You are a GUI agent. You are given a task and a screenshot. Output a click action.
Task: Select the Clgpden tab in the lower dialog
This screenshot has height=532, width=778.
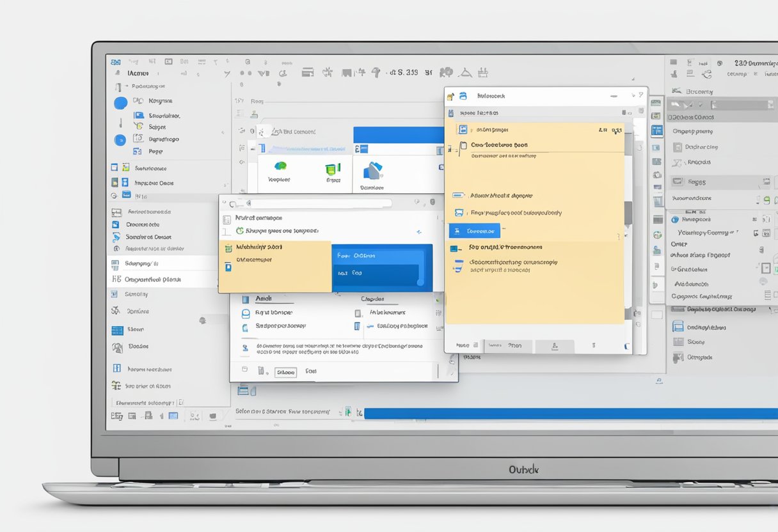tap(372, 299)
